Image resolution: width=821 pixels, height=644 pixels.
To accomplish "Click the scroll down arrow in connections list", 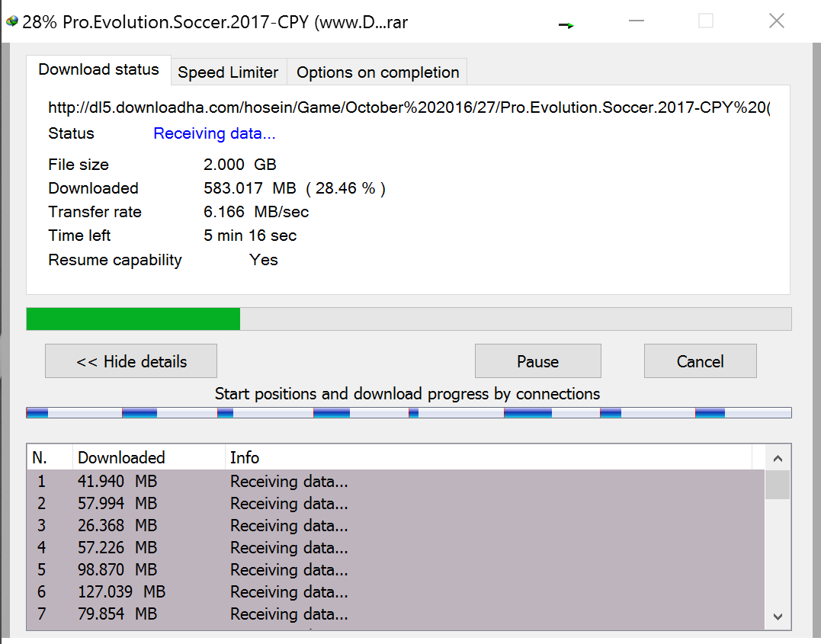I will 778,617.
